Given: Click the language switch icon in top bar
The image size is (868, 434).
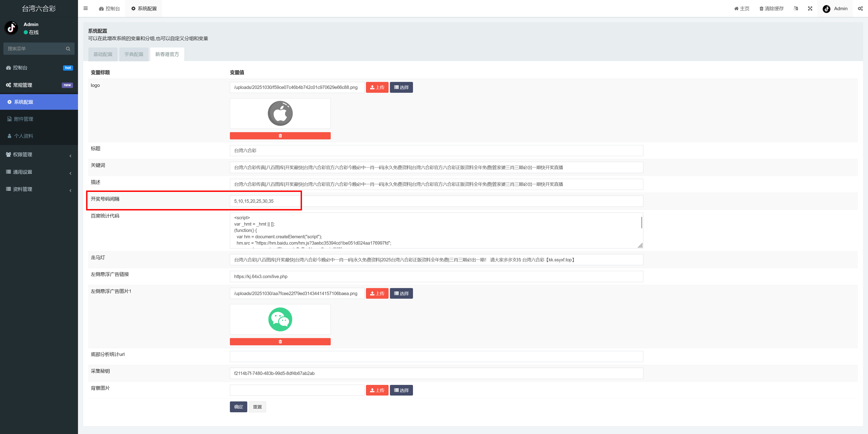Looking at the screenshot, I should tap(796, 8).
